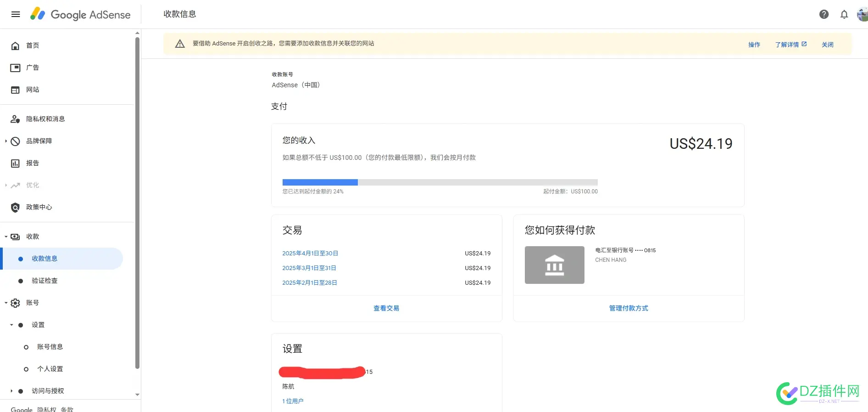Click 操作 in the warning banner
This screenshot has height=412, width=868.
(x=754, y=45)
